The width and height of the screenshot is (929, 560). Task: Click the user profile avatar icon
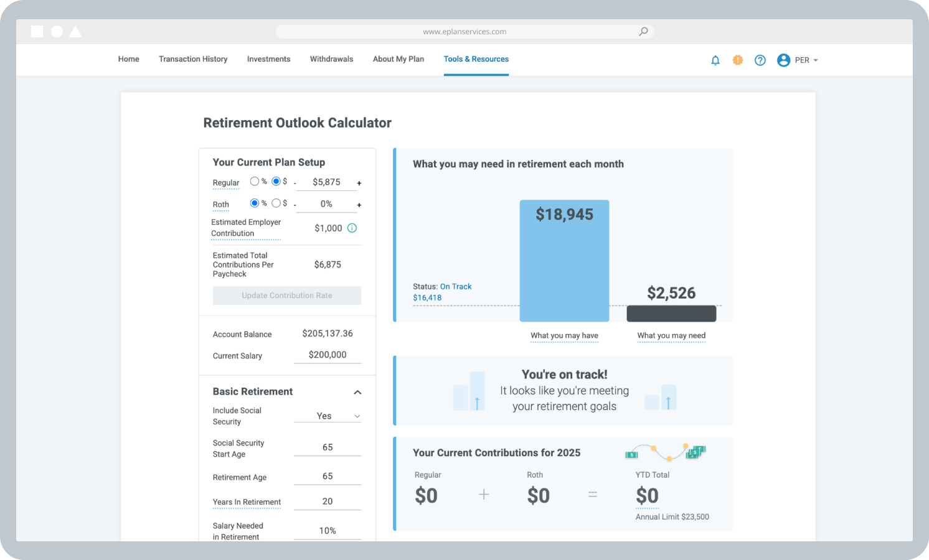[x=783, y=60]
